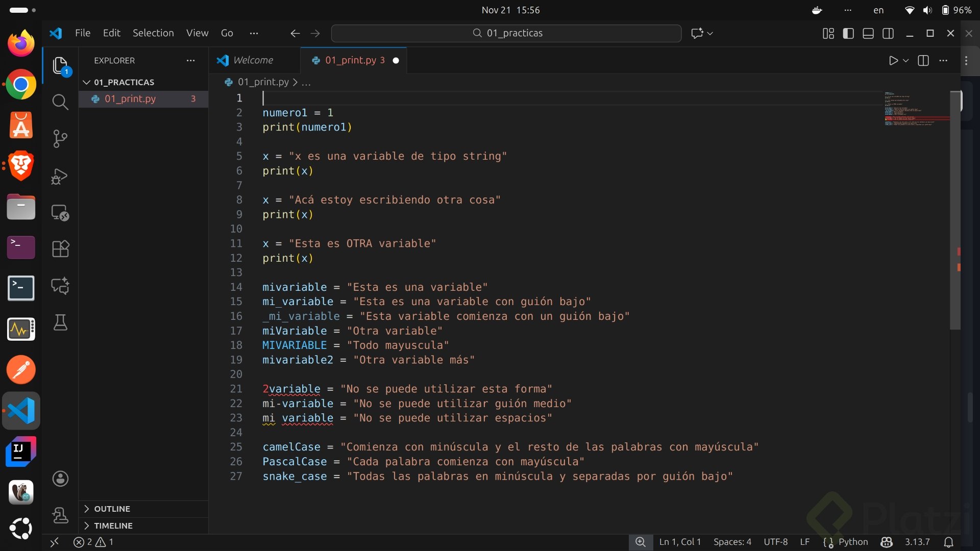Viewport: 980px width, 551px height.
Task: Toggle Primary Side Bar visibility
Action: (x=848, y=33)
